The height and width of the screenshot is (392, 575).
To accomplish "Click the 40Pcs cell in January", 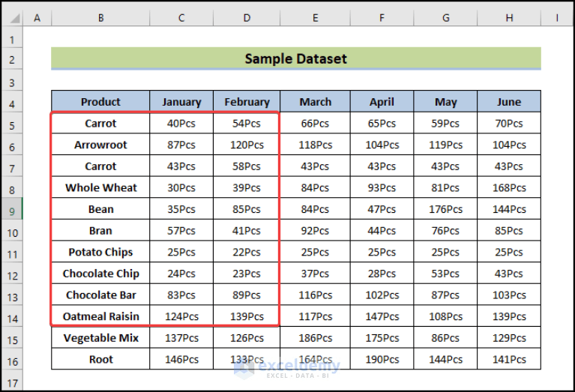I will [x=181, y=123].
